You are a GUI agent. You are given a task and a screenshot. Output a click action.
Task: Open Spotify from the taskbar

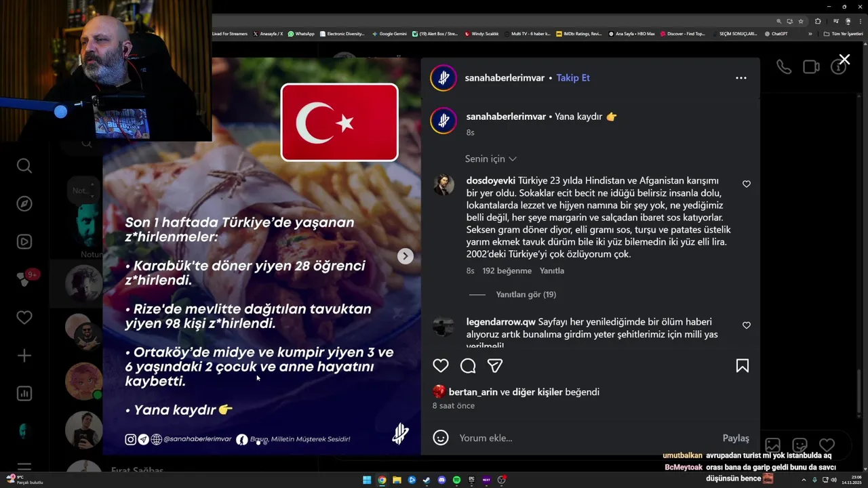(x=456, y=480)
